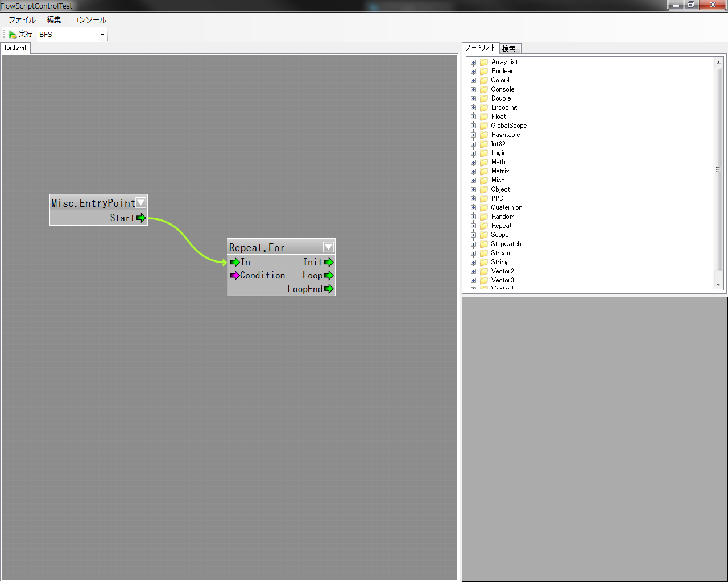Screen dimensions: 728x582
Task: Click the Loop output arrow
Action: click(328, 276)
